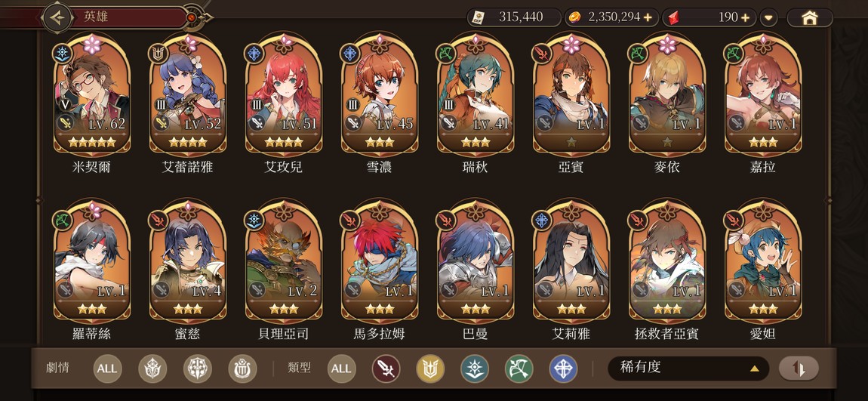The width and height of the screenshot is (868, 401).
Task: Go back using the arrow beside 英雄
Action: click(57, 17)
